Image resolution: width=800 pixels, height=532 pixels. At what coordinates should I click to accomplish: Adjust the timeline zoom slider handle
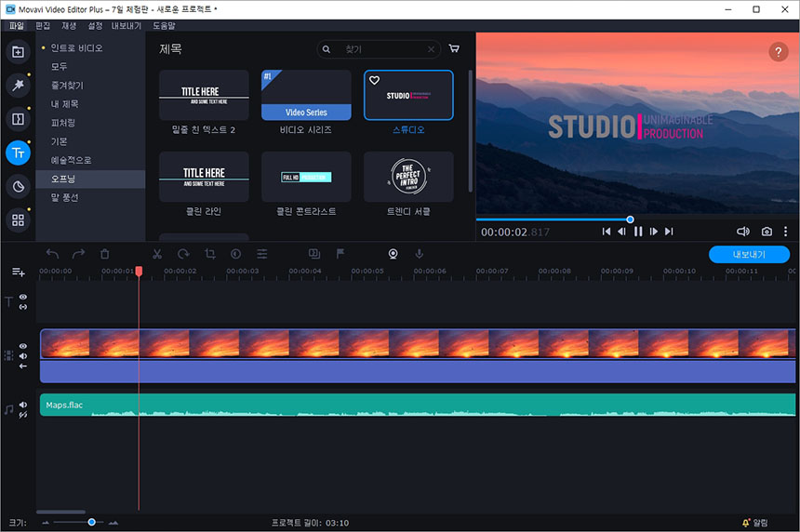pyautogui.click(x=91, y=522)
